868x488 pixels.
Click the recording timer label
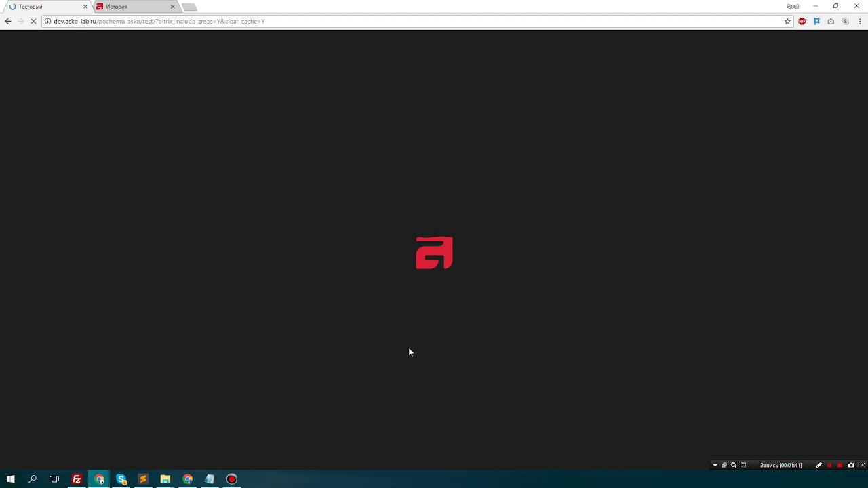click(x=781, y=465)
